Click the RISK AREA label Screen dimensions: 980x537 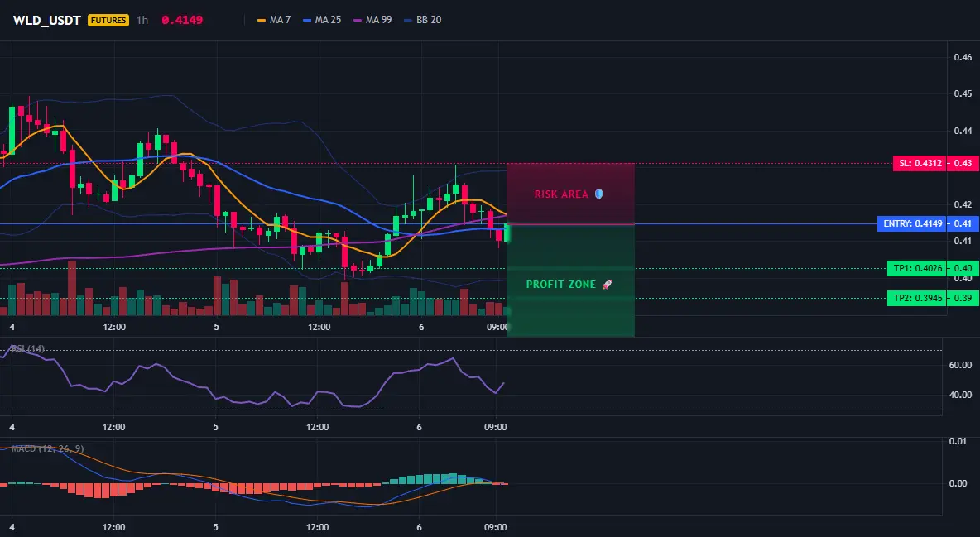coord(561,194)
